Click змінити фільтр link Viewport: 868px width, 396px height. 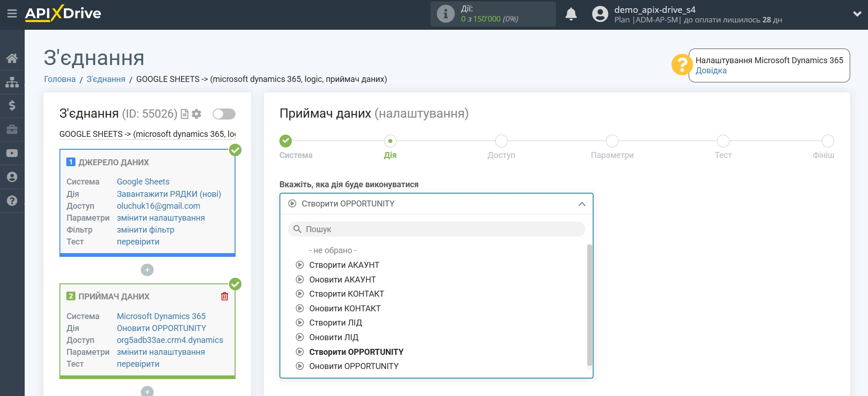pyautogui.click(x=145, y=230)
